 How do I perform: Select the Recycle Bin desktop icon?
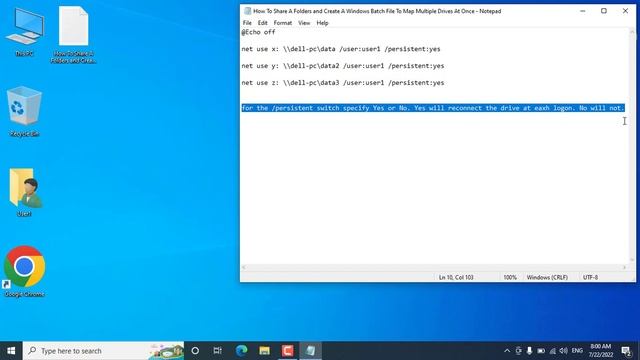pyautogui.click(x=24, y=111)
